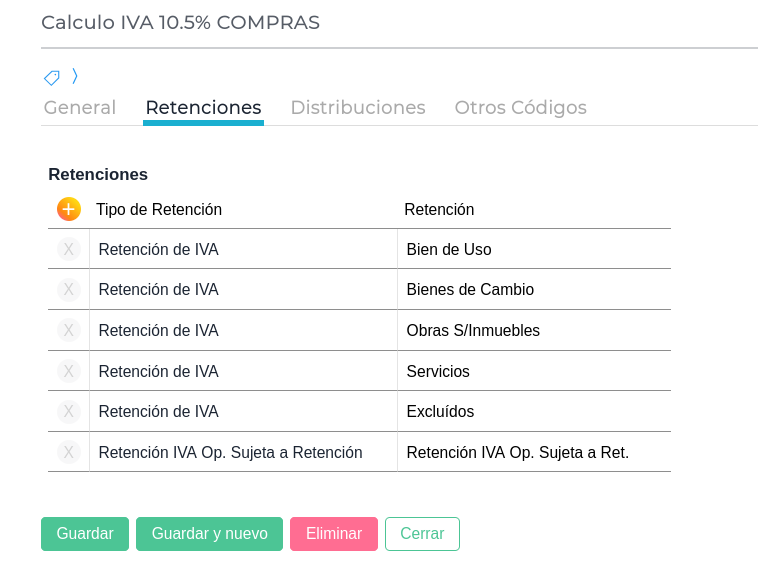Expand the chevron next to the tag
This screenshot has width=758, height=579.
click(75, 76)
